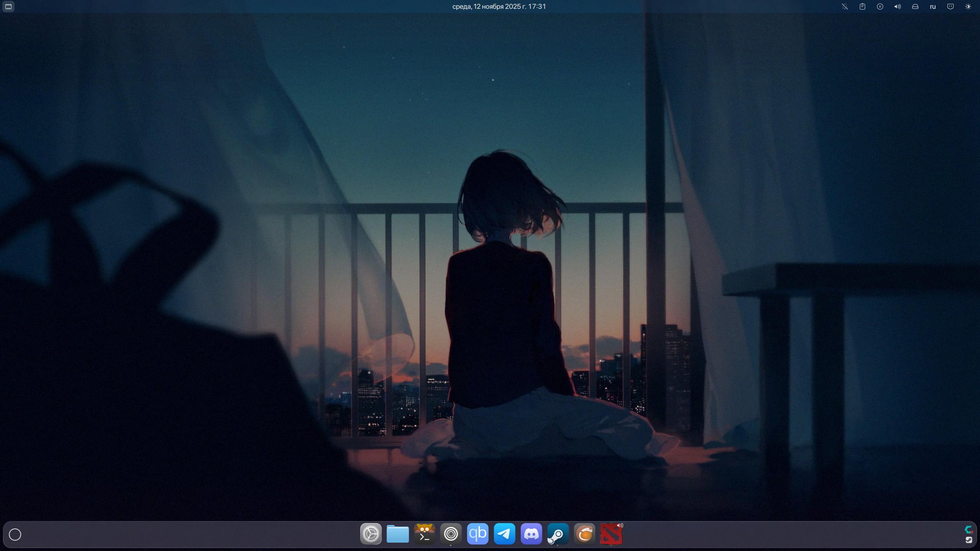This screenshot has width=980, height=551.
Task: Switch to the running Dota 2 game
Action: [x=611, y=534]
